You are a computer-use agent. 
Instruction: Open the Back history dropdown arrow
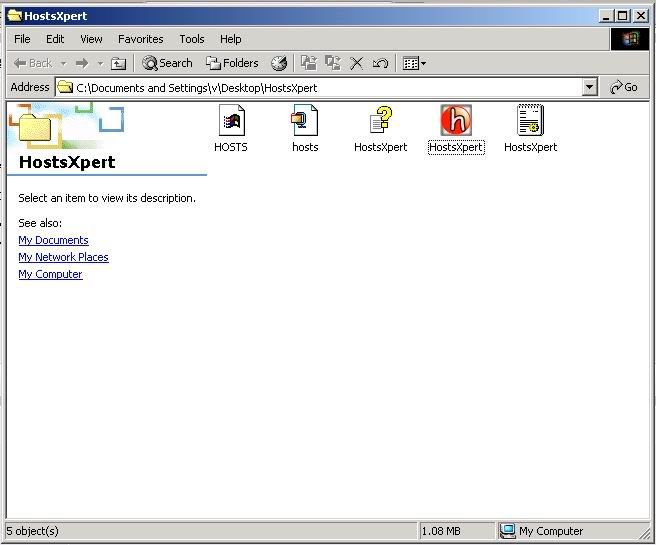tap(64, 64)
